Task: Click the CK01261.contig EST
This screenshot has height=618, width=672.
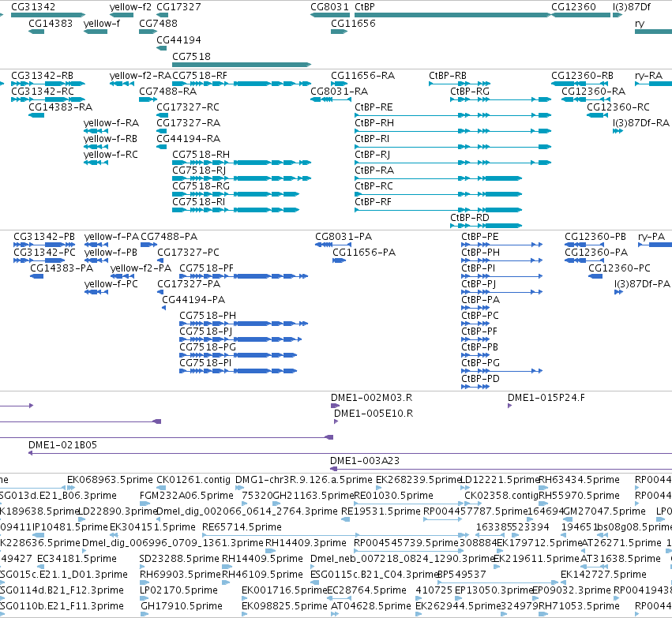Action: [162, 488]
